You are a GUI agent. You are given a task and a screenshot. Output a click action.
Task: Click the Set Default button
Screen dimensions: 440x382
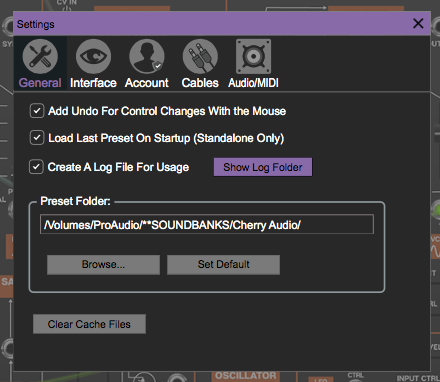pos(223,265)
